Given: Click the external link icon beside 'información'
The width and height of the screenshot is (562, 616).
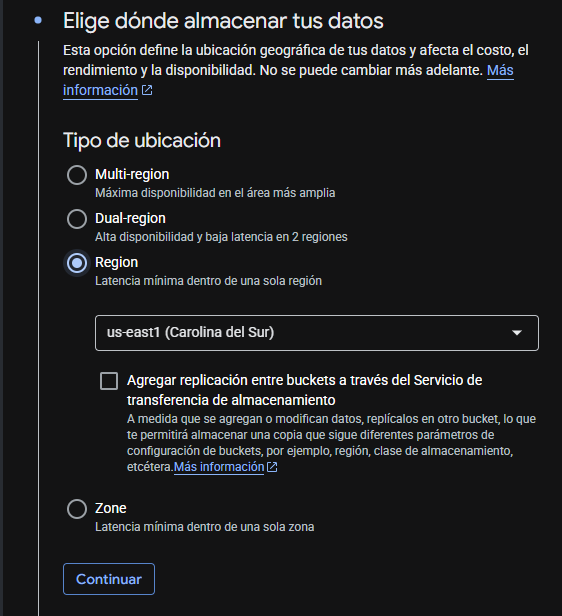Looking at the screenshot, I should [147, 90].
